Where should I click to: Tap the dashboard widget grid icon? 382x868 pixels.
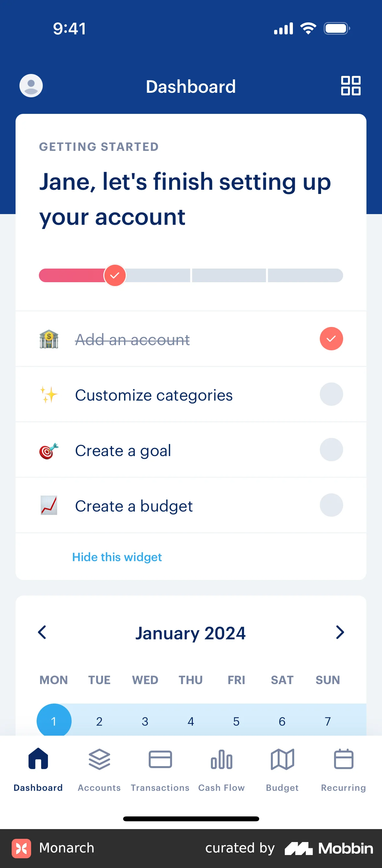coord(351,86)
